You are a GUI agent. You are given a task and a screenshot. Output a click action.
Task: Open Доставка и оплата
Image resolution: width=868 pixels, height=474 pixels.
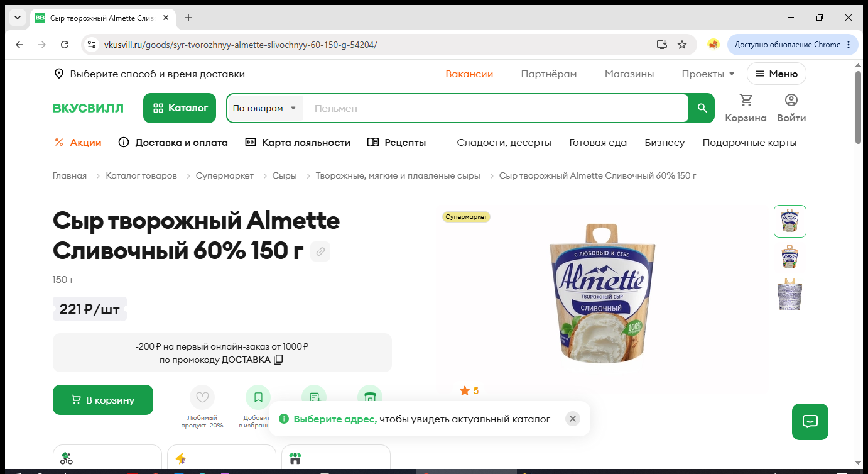pos(173,143)
